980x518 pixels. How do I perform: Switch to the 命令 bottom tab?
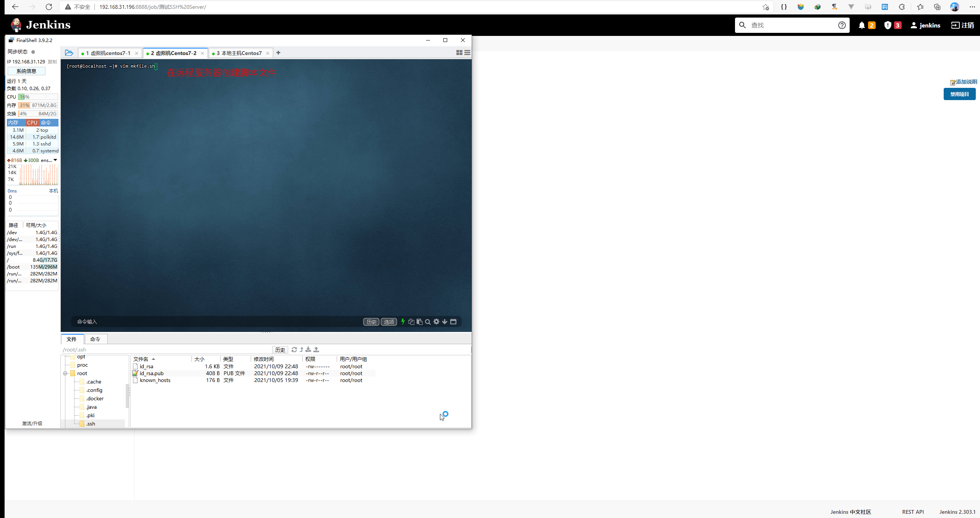95,339
